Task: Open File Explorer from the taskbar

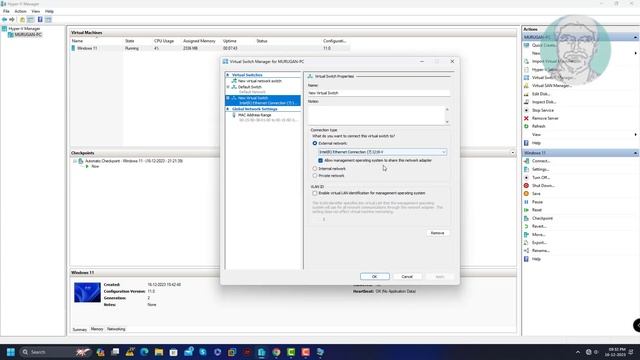Action: [159, 352]
